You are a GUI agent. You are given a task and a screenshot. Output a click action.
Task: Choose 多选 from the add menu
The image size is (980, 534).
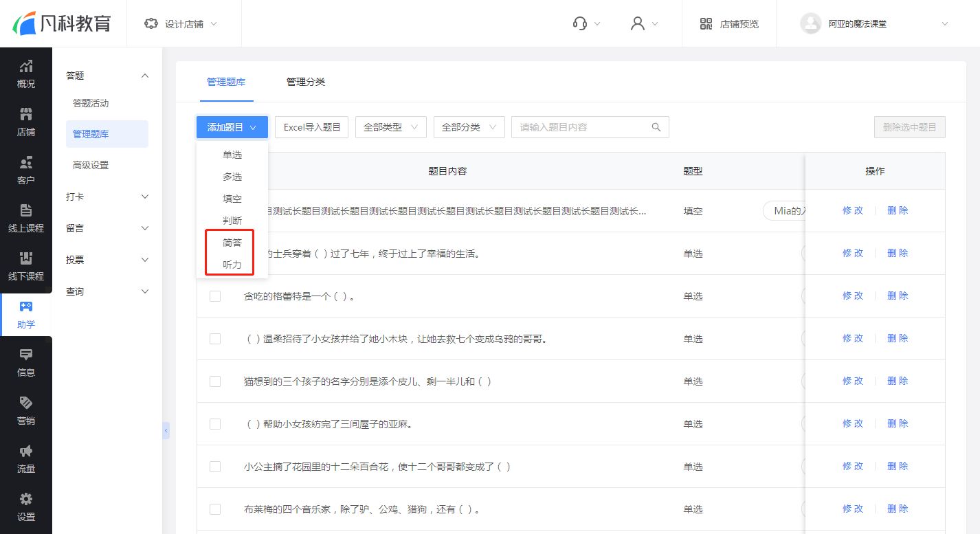232,177
